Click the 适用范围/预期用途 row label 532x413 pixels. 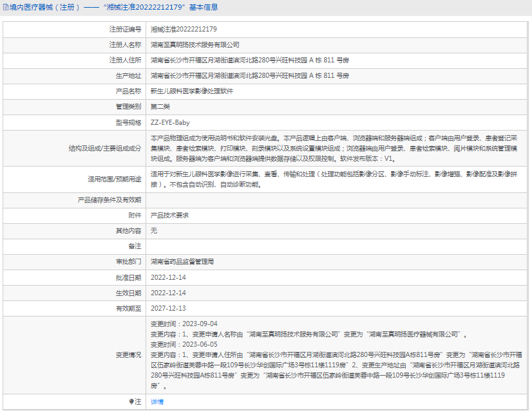114,179
